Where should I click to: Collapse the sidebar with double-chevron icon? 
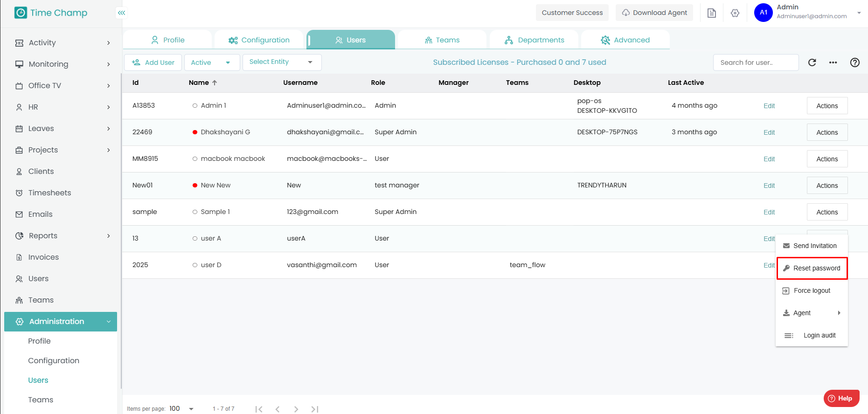[121, 13]
